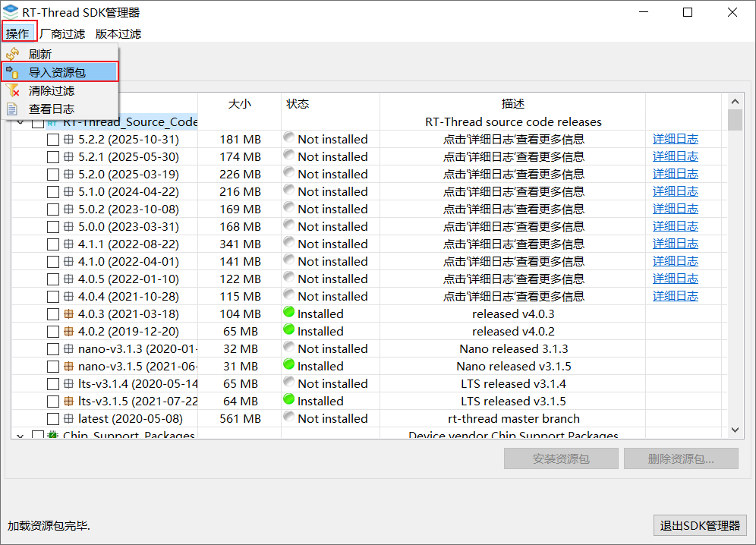Screen dimensions: 756x545
Task: Click the 大小 column header
Action: pyautogui.click(x=240, y=104)
